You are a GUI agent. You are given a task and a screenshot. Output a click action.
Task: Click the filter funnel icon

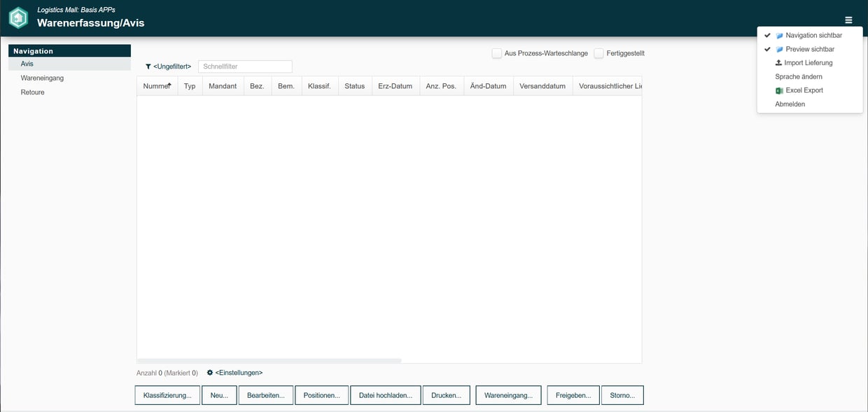pos(148,67)
